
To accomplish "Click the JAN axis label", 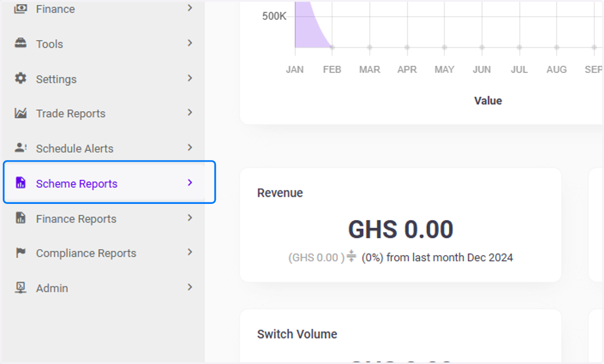I will (294, 69).
